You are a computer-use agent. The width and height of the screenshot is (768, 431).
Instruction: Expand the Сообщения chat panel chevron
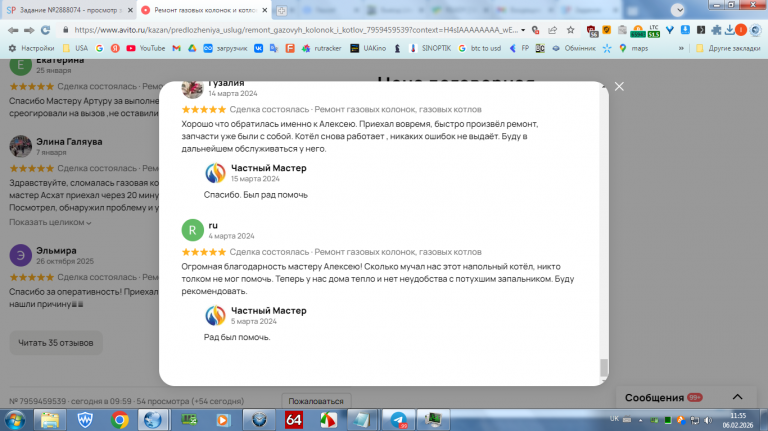737,397
